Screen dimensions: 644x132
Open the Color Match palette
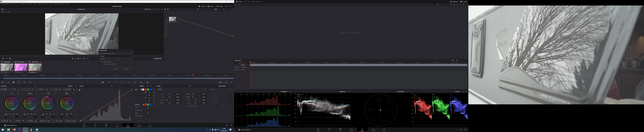8,82
